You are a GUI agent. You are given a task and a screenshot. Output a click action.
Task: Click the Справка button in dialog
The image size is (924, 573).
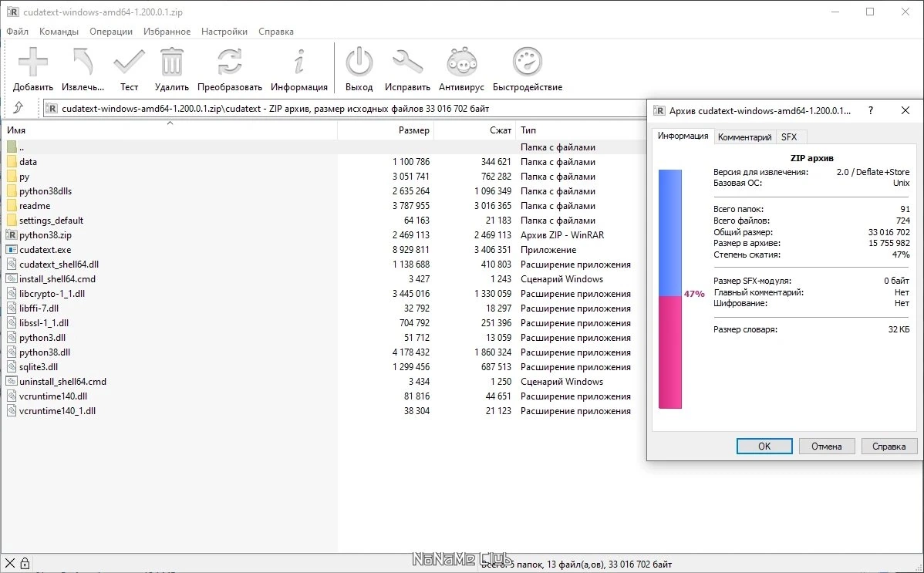(889, 447)
